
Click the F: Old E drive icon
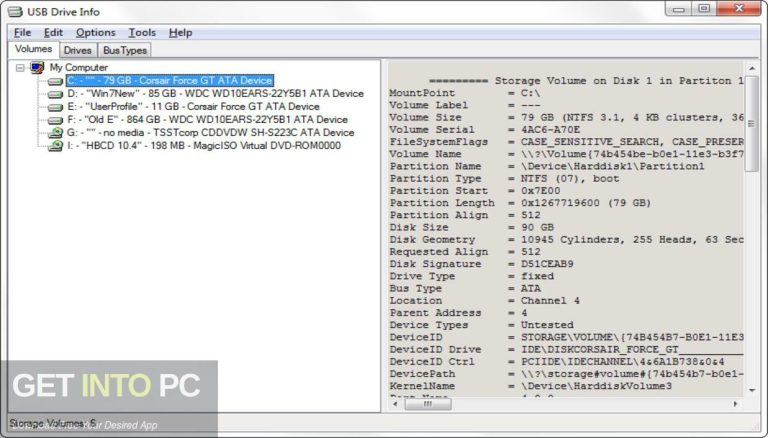pos(55,120)
